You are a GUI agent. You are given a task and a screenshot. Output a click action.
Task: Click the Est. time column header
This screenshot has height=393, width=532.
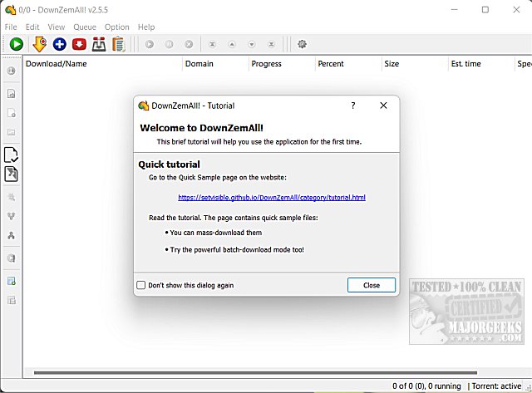point(482,64)
